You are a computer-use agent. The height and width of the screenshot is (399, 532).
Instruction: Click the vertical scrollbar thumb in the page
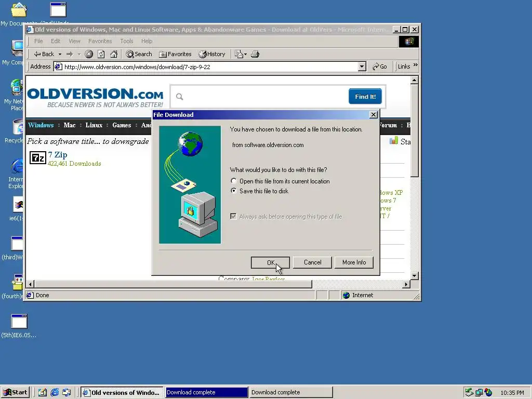414,130
